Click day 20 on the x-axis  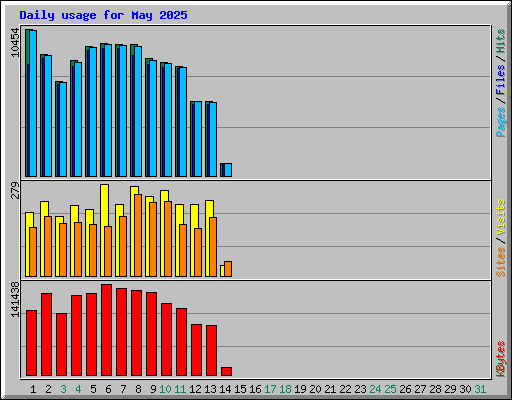[315, 389]
